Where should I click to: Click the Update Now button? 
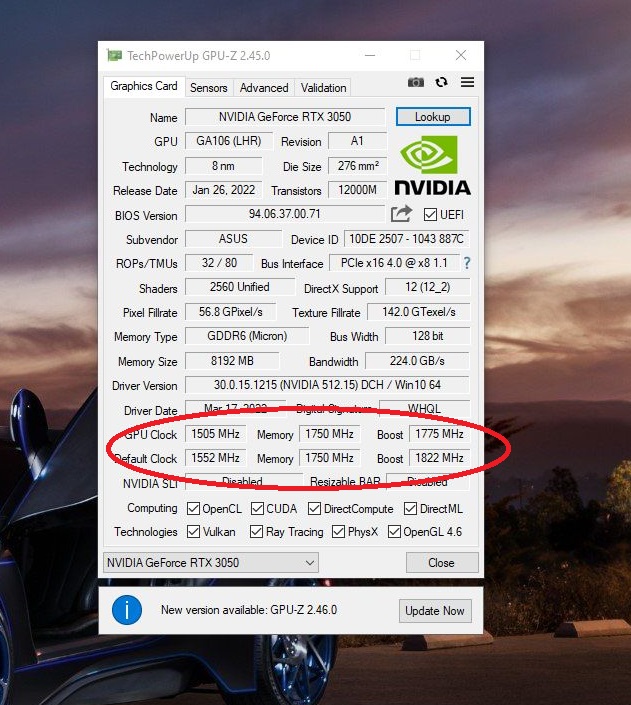[435, 611]
